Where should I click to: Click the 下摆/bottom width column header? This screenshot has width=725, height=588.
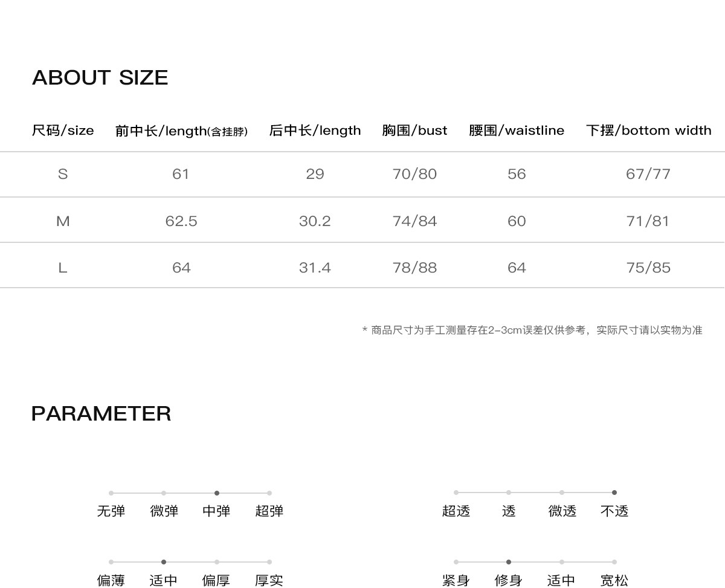649,131
